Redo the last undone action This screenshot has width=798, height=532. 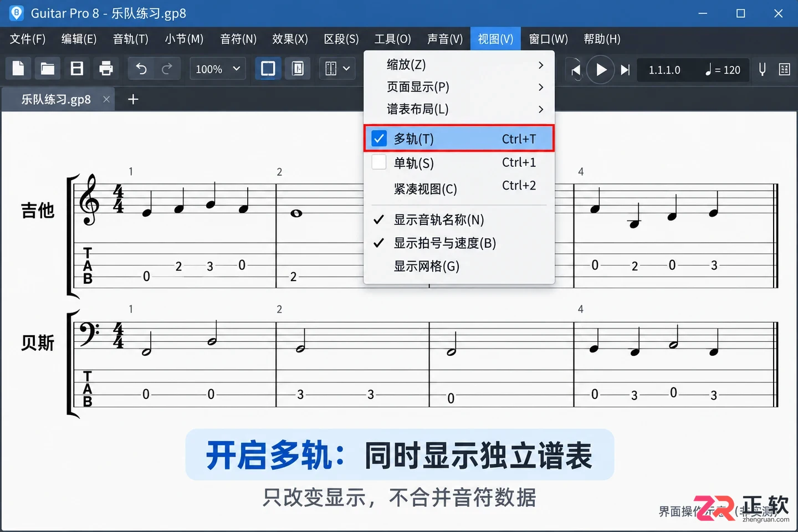pyautogui.click(x=167, y=69)
